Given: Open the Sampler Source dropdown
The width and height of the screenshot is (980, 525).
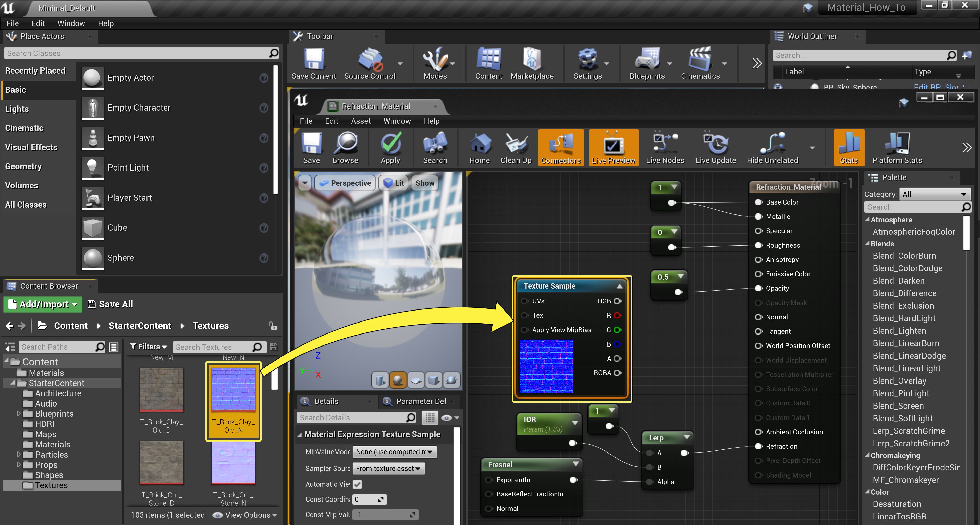Looking at the screenshot, I should pos(388,468).
